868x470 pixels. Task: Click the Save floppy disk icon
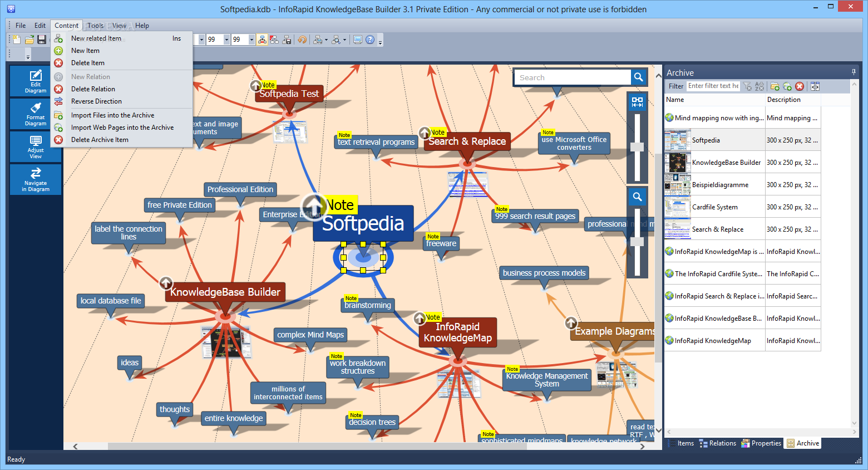click(x=42, y=40)
